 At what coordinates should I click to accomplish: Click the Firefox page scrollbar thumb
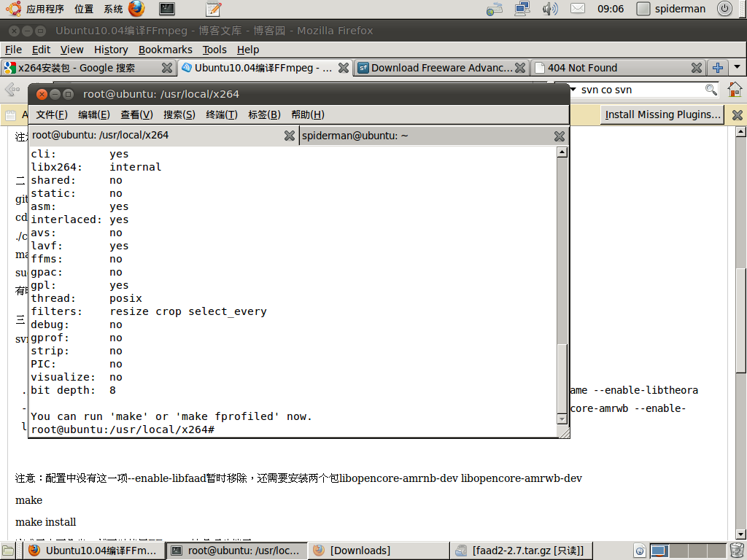pos(740,321)
